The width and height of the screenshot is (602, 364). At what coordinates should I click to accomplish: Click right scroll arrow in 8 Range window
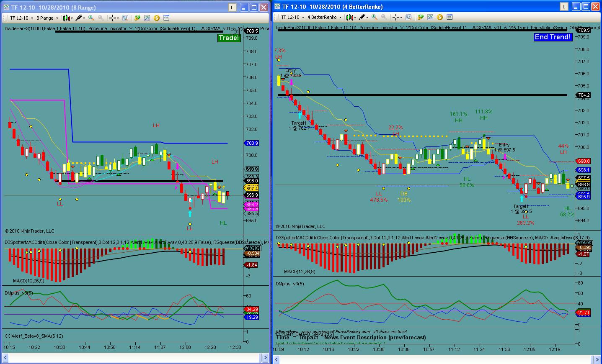(265, 358)
